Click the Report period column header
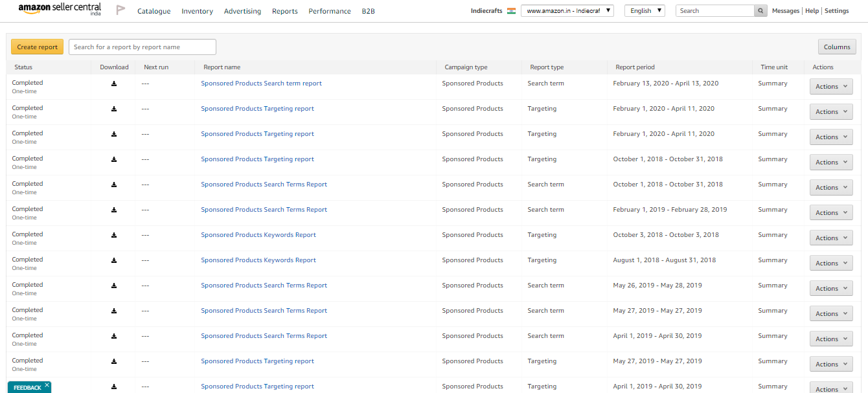Viewport: 868px width, 393px height. [x=635, y=67]
